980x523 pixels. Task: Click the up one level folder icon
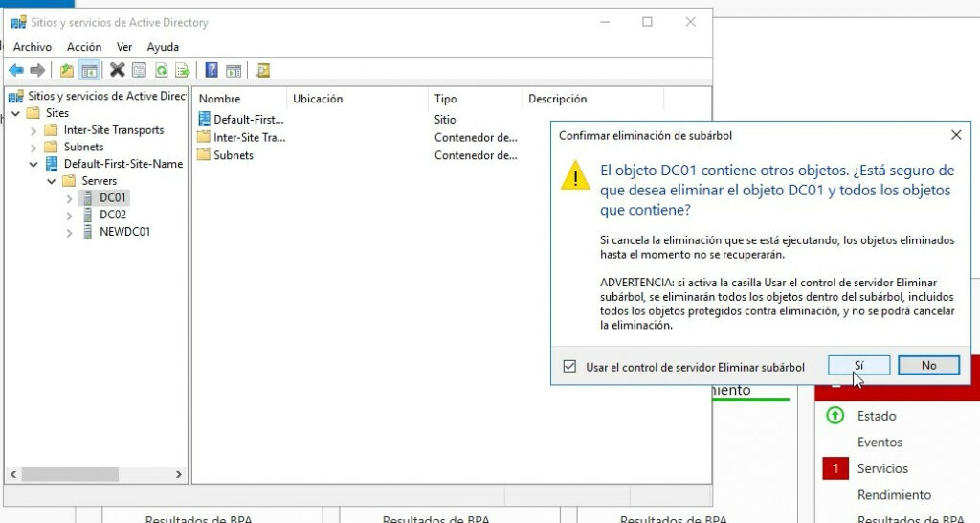coord(66,70)
